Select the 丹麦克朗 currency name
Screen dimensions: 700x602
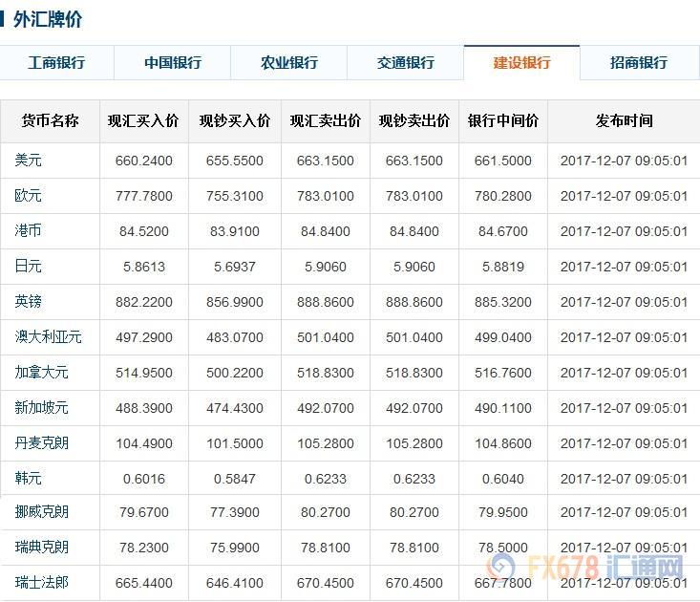pyautogui.click(x=41, y=442)
